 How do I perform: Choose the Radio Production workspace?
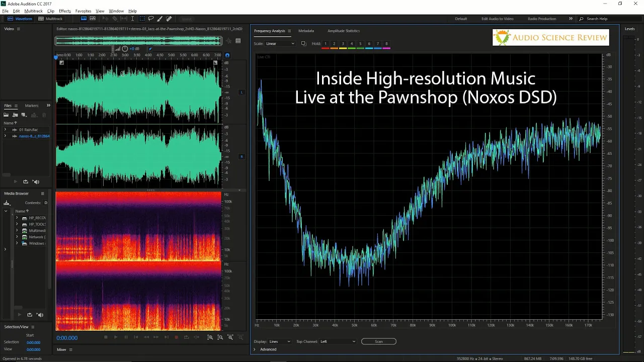542,19
